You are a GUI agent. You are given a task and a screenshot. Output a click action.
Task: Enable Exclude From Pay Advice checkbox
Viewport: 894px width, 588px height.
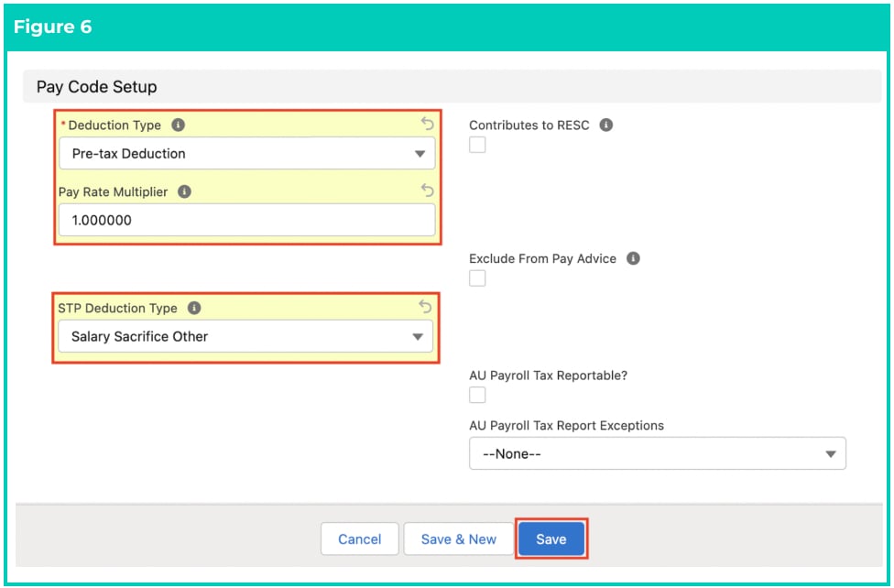point(477,278)
